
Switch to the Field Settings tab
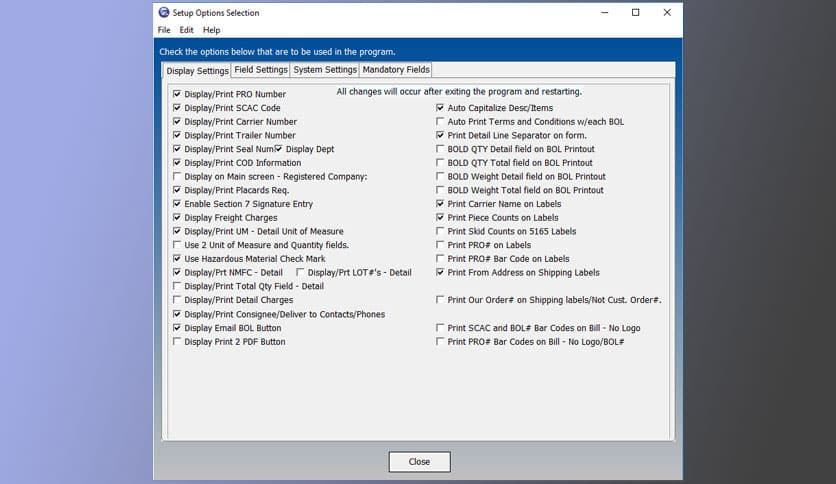coord(261,70)
